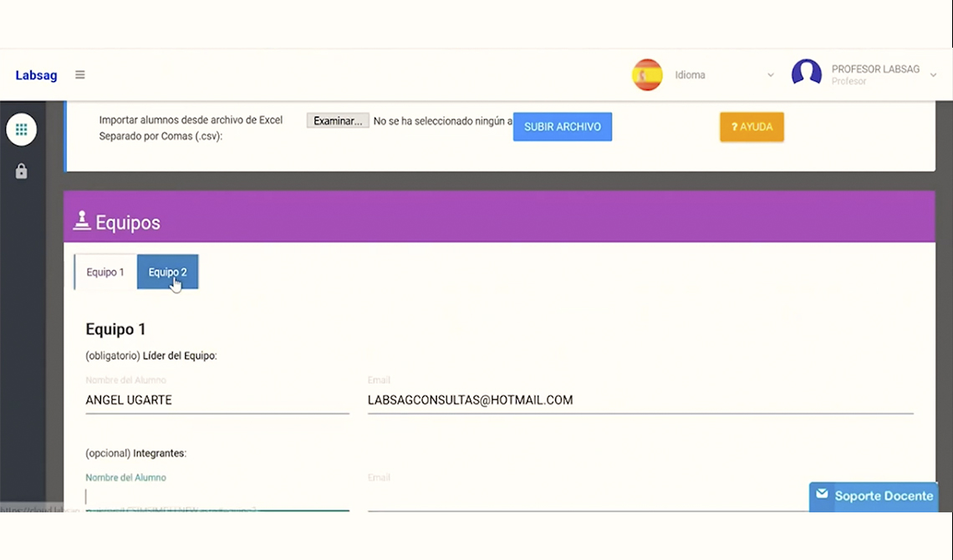This screenshot has height=560, width=953.
Task: Open the Idioma language dropdown
Action: (724, 75)
